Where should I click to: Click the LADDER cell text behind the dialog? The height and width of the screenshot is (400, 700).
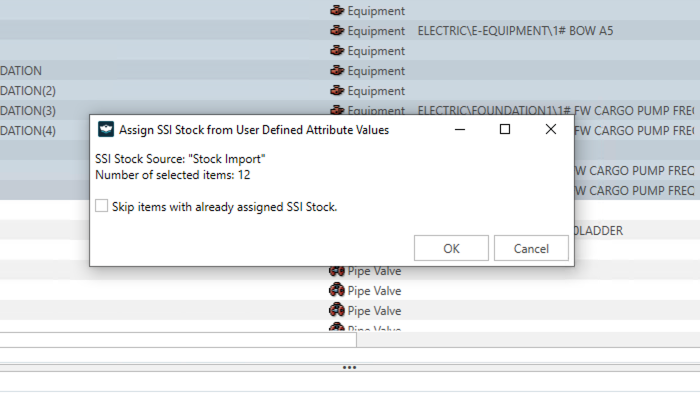pos(599,231)
